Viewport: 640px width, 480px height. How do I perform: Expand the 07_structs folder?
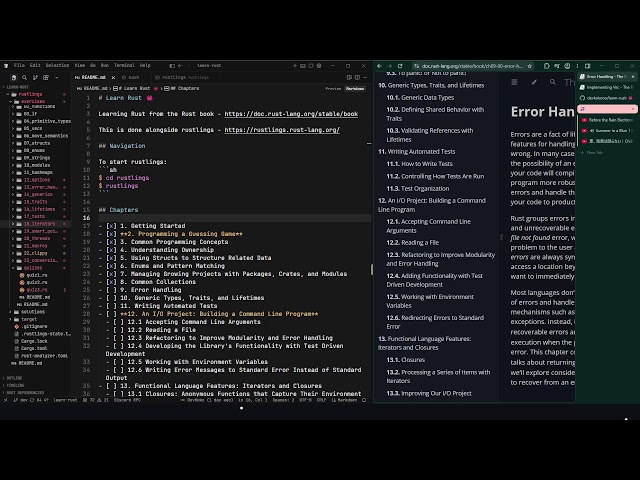click(x=13, y=143)
